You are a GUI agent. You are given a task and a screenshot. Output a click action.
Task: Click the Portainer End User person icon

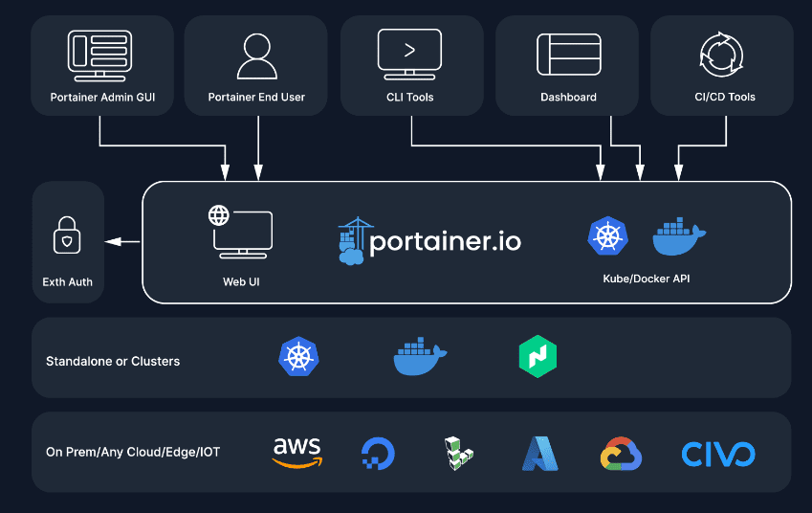257,56
